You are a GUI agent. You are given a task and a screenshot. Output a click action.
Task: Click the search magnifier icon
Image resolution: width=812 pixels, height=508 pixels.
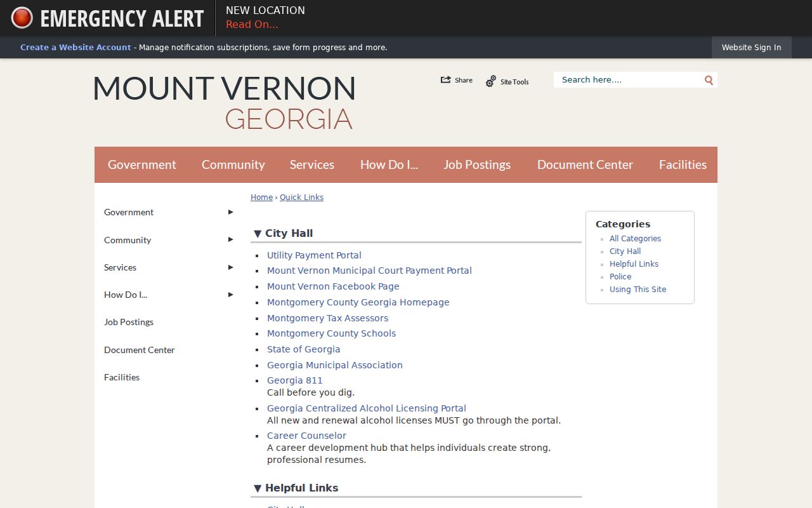[709, 80]
